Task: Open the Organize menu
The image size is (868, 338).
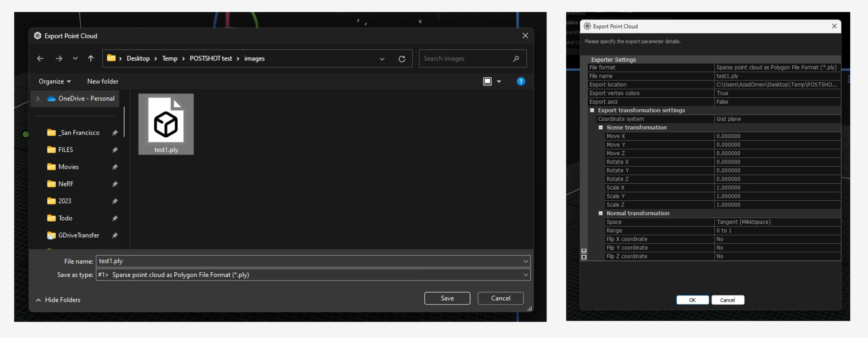Action: (x=53, y=81)
